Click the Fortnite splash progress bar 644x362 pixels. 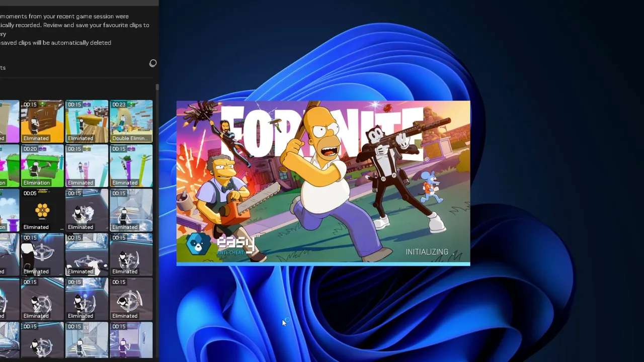323,263
